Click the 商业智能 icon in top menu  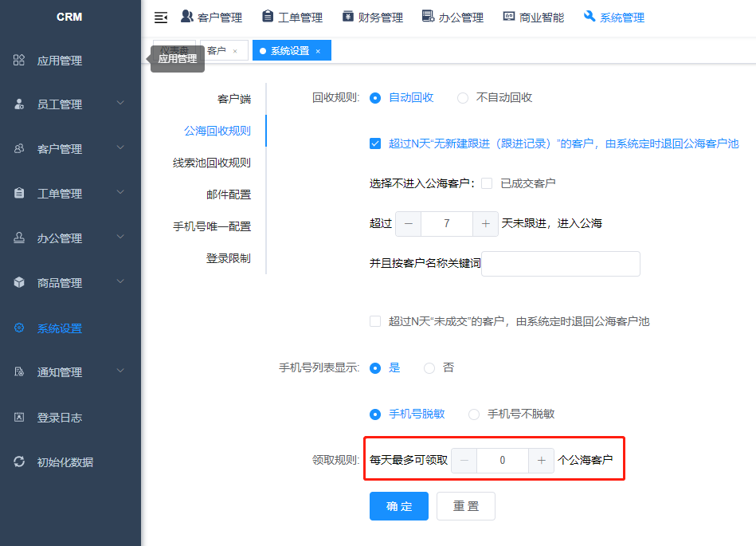point(509,17)
